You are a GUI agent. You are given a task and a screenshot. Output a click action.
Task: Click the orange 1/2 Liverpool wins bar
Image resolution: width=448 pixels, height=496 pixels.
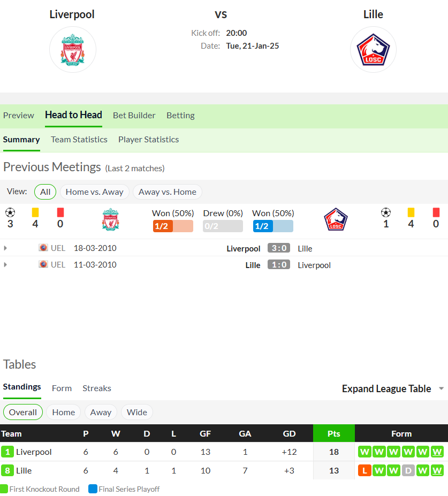coord(173,226)
